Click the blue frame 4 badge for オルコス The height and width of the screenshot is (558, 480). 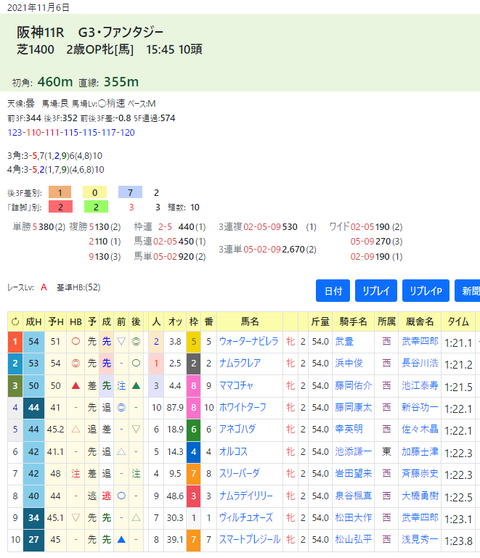(194, 452)
